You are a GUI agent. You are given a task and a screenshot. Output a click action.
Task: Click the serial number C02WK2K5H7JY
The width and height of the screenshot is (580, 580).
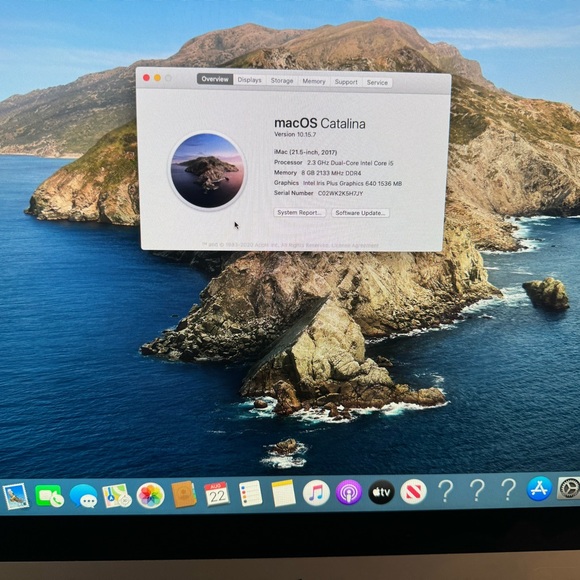point(340,193)
